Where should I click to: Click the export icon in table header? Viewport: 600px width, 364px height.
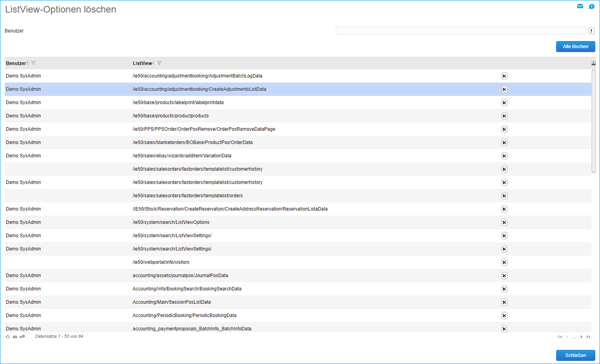593,63
